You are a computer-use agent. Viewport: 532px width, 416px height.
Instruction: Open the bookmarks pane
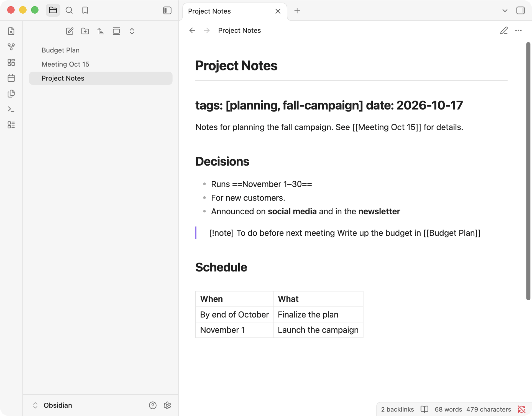[85, 11]
